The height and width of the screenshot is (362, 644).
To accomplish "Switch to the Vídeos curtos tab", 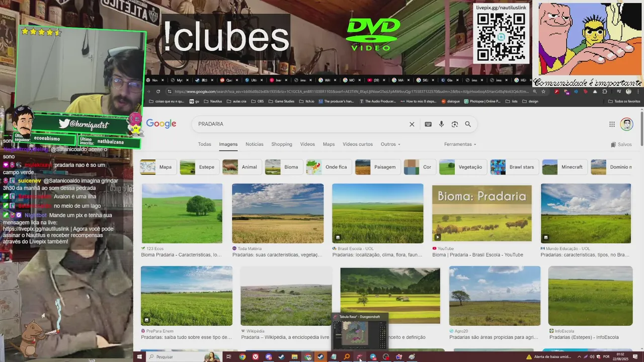I will pos(358,144).
